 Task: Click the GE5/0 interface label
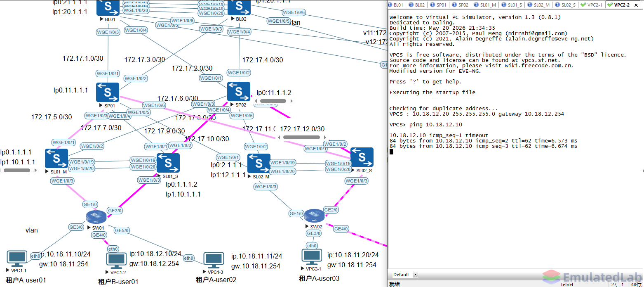tap(122, 230)
